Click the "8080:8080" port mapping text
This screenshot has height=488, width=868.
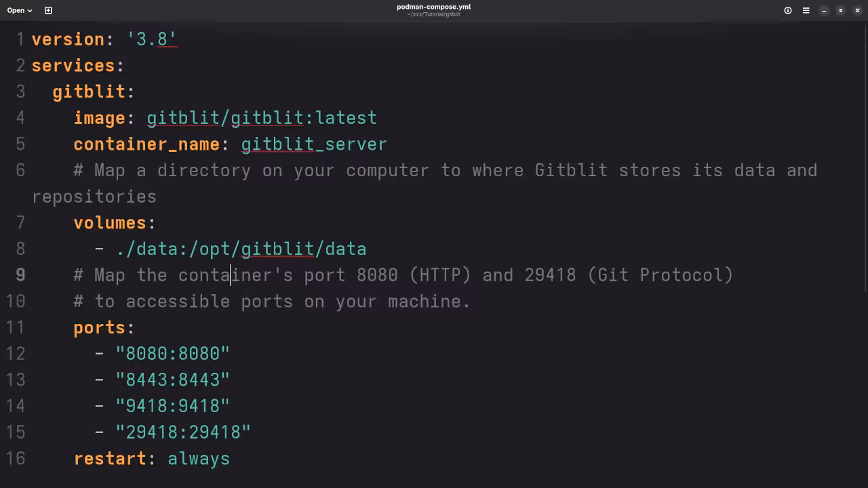click(x=172, y=354)
